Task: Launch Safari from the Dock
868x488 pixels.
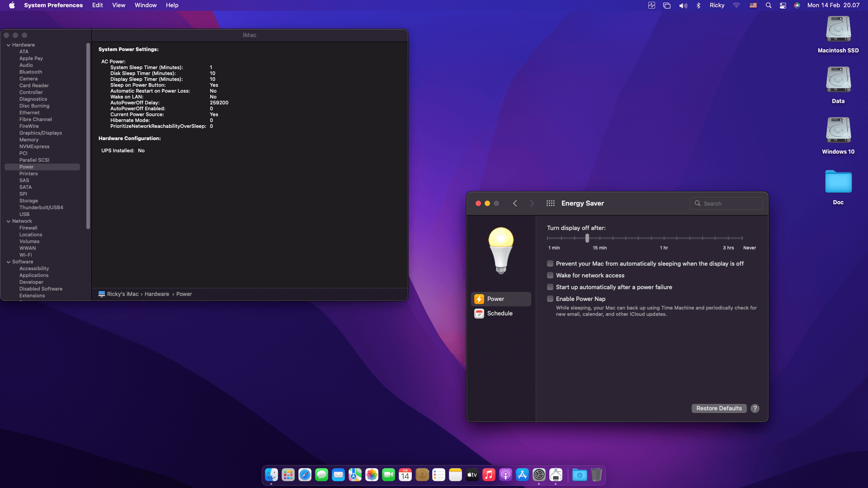Action: click(x=305, y=475)
